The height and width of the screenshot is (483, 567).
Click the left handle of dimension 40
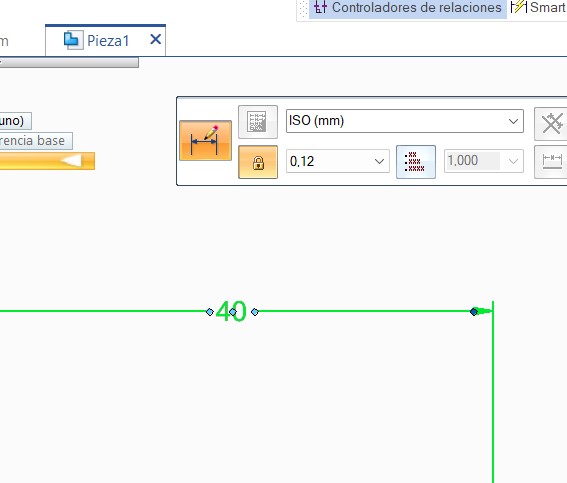210,312
